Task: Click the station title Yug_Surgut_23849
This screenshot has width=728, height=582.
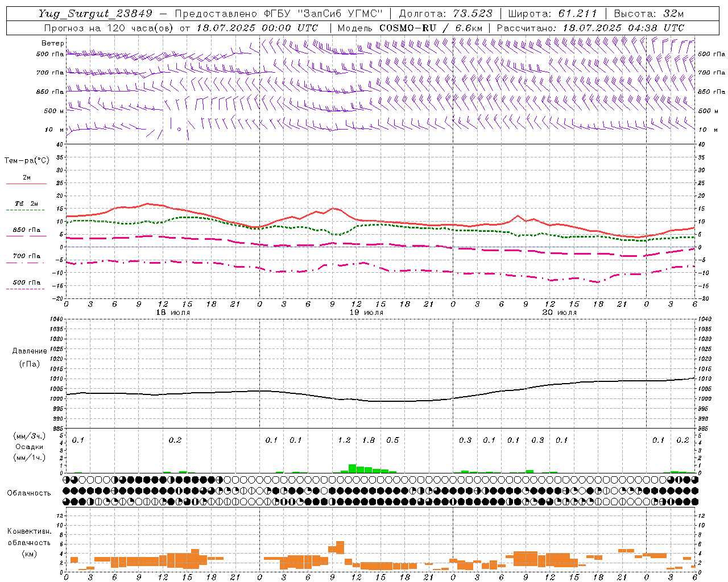Action: click(96, 14)
